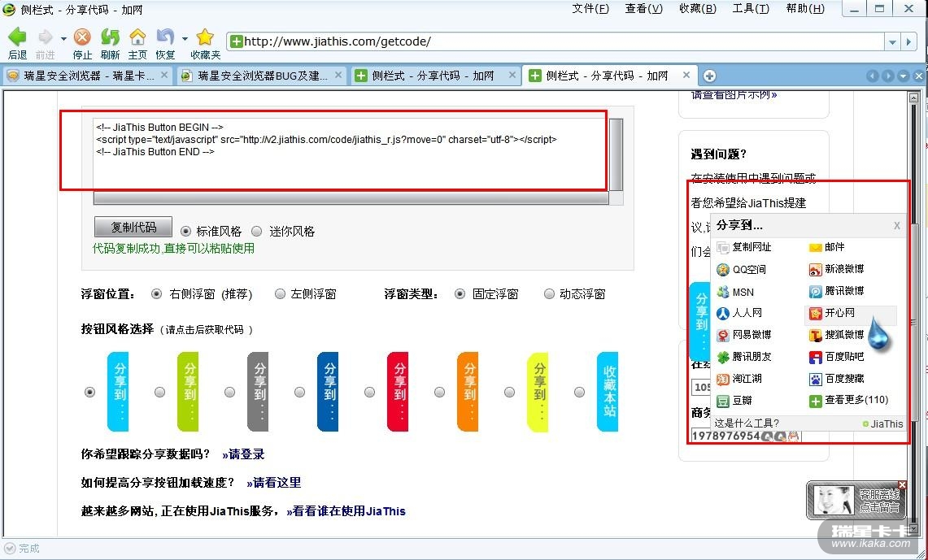Share to 网易微博
This screenshot has width=928, height=560.
pos(744,336)
